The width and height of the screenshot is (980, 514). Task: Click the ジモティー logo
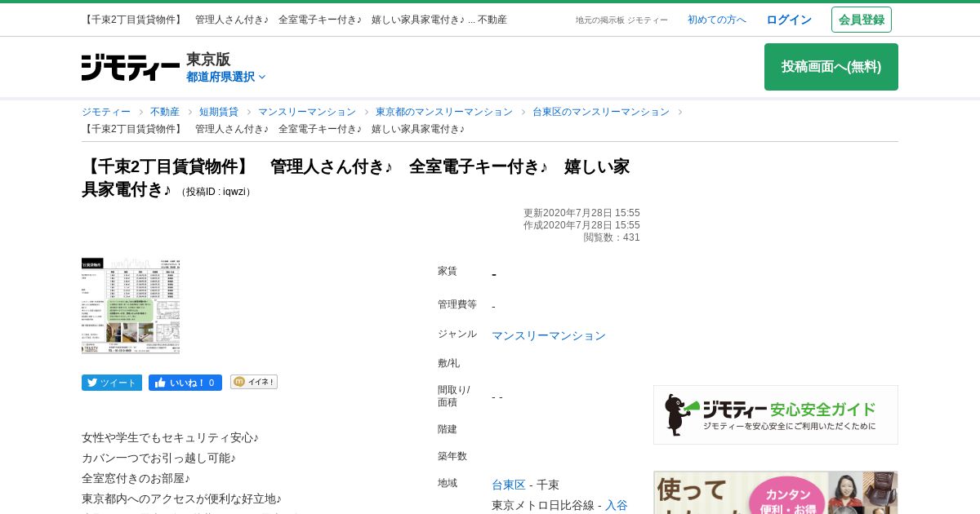(x=131, y=68)
